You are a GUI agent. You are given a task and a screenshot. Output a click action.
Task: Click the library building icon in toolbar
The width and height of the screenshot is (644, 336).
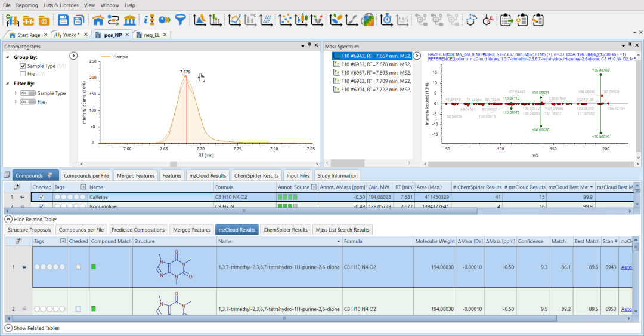[128, 20]
